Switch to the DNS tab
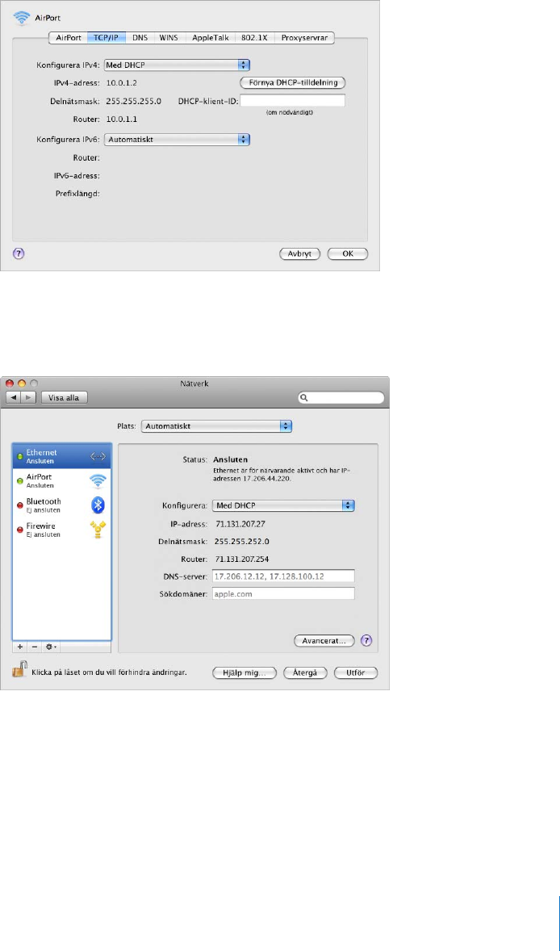The width and height of the screenshot is (560, 951). (140, 37)
